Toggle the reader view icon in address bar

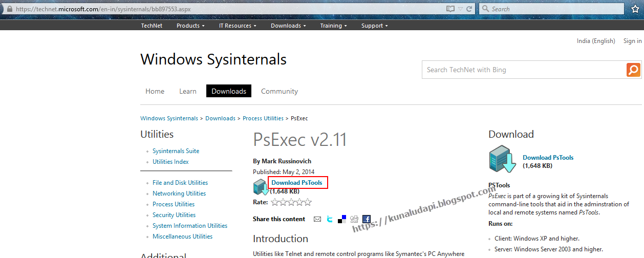click(450, 9)
